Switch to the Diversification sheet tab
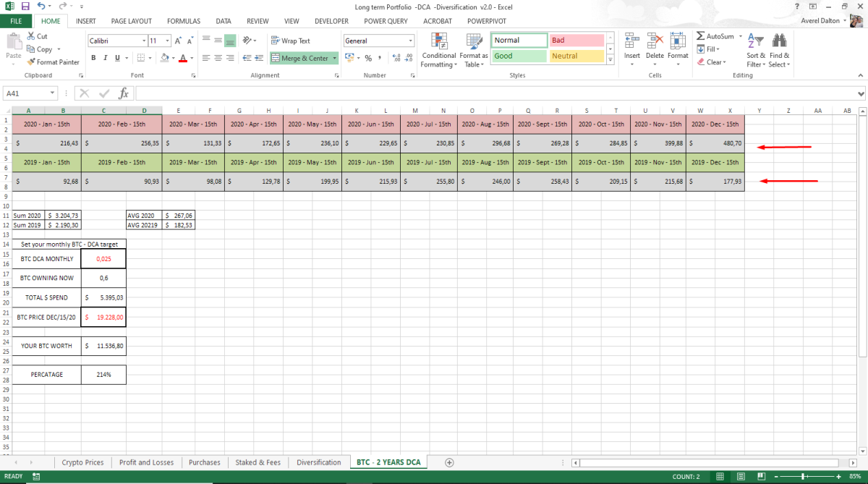This screenshot has height=484, width=868. (x=319, y=462)
